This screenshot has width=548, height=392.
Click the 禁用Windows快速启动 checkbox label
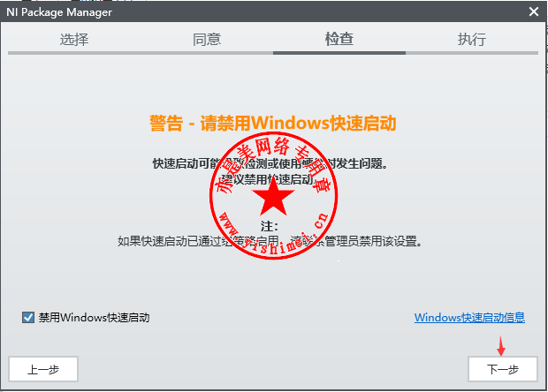(94, 317)
